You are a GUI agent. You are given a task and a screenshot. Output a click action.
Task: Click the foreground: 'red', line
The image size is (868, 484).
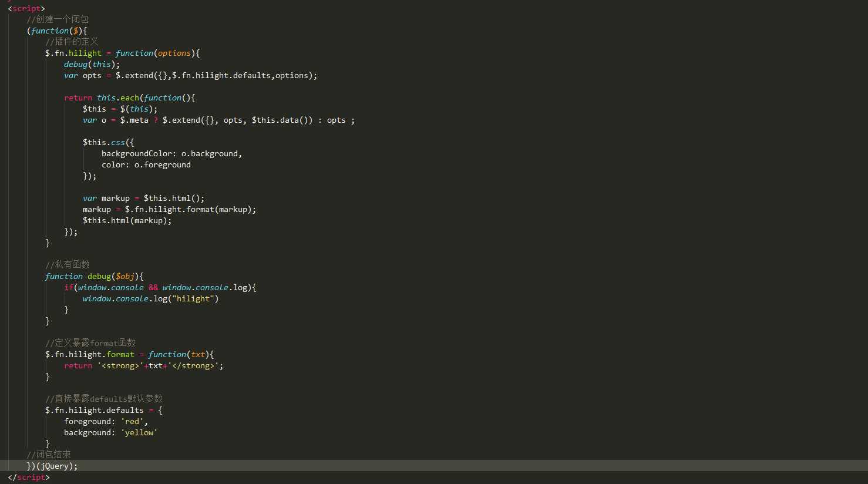(106, 421)
